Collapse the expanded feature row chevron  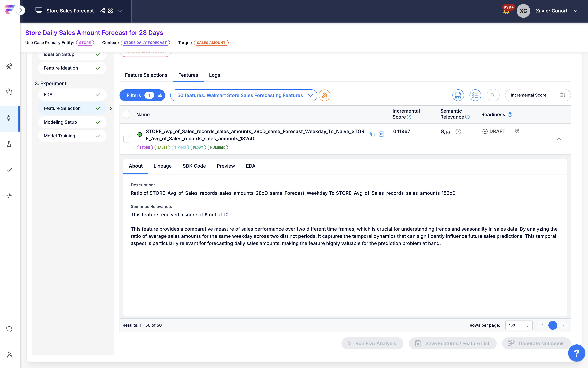559,139
